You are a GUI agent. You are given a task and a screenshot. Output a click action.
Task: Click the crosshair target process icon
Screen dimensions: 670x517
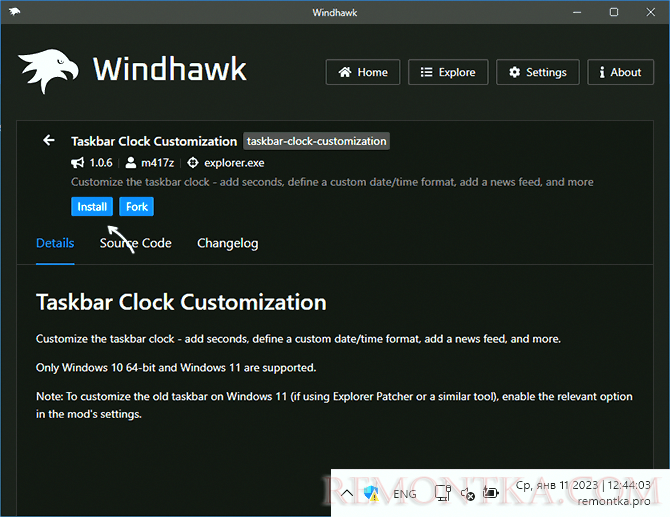[x=193, y=163]
